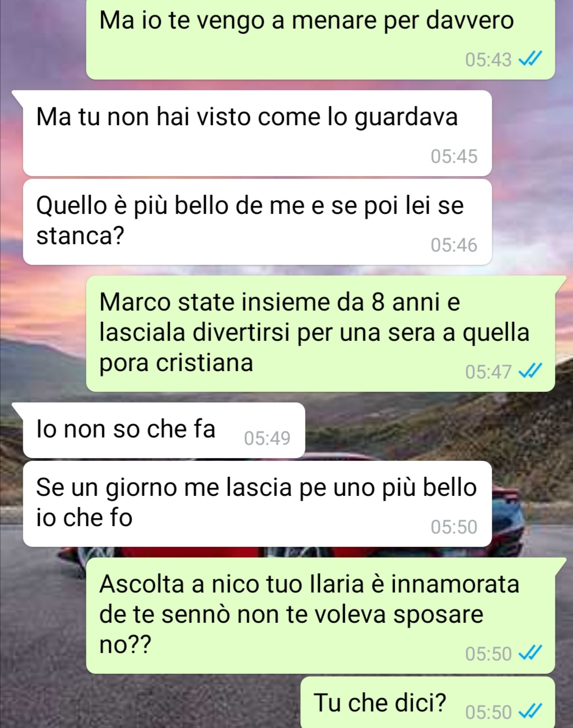
Task: Select the message 'Ascolta a nico tuo Ilaria è innamorata'
Action: pyautogui.click(x=320, y=615)
